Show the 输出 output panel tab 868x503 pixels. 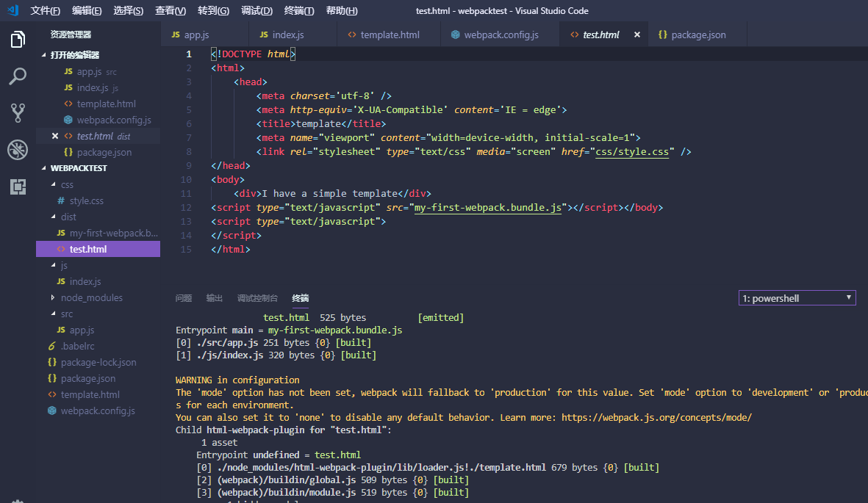coord(214,298)
